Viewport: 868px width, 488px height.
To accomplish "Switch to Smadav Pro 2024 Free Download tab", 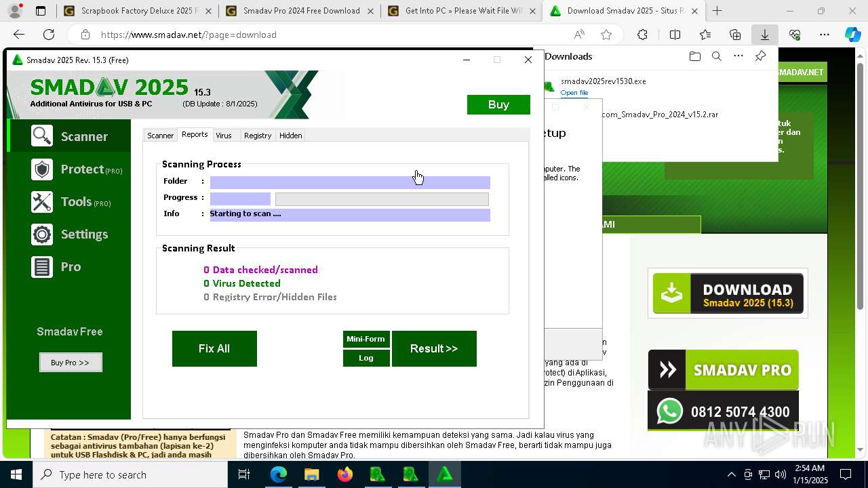I will 301,11.
